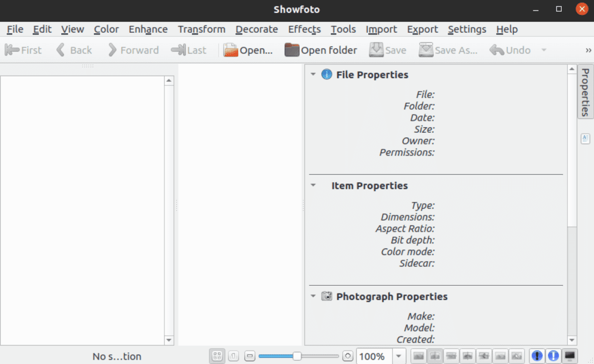Image resolution: width=594 pixels, height=364 pixels.
Task: Open the Decorate menu
Action: coord(256,29)
